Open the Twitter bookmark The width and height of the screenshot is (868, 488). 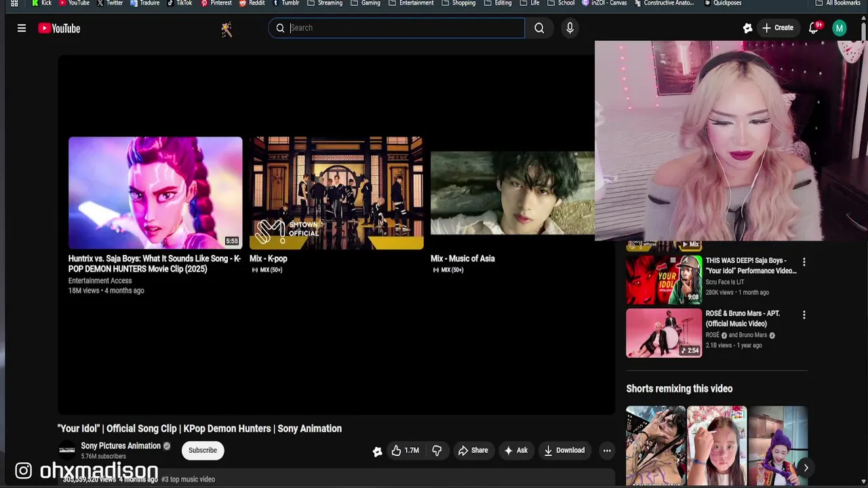(x=110, y=3)
